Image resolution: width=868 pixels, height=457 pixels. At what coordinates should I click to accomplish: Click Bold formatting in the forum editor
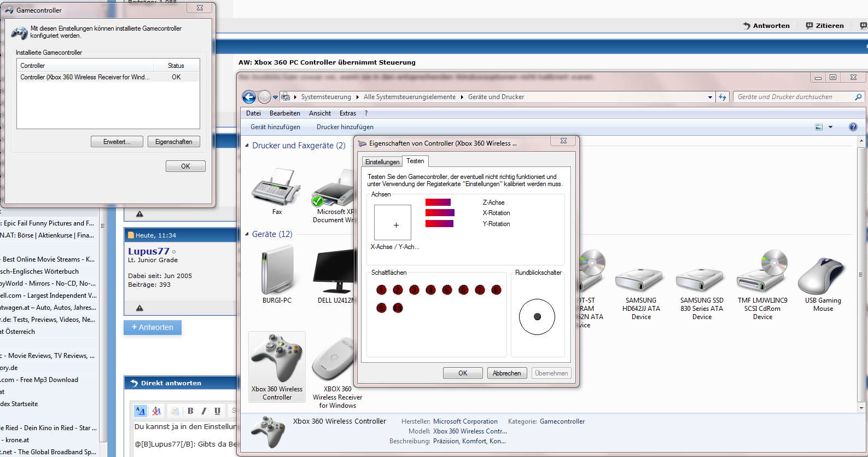pyautogui.click(x=190, y=411)
